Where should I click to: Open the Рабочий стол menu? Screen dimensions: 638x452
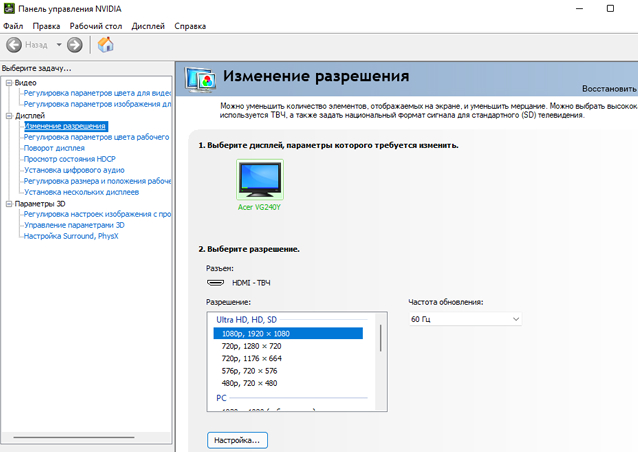(96, 26)
